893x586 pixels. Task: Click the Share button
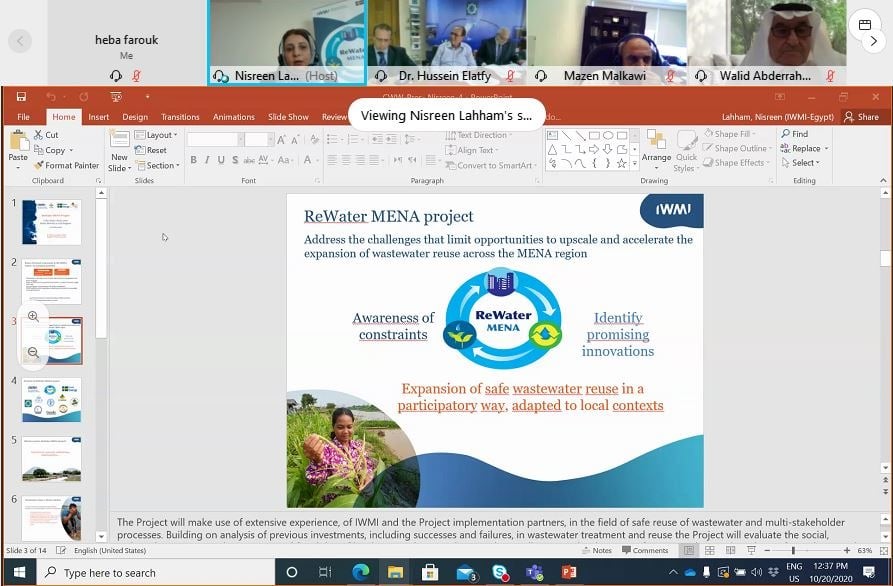[861, 117]
